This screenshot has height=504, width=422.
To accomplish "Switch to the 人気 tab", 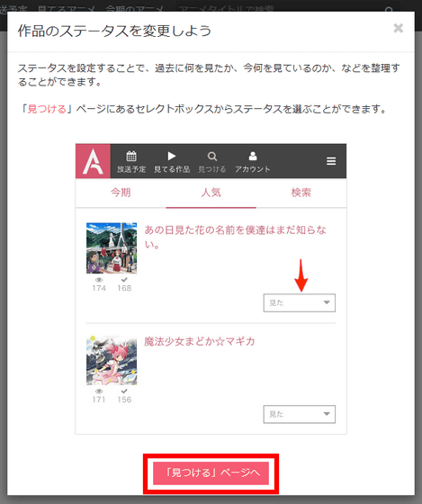I will [x=211, y=193].
